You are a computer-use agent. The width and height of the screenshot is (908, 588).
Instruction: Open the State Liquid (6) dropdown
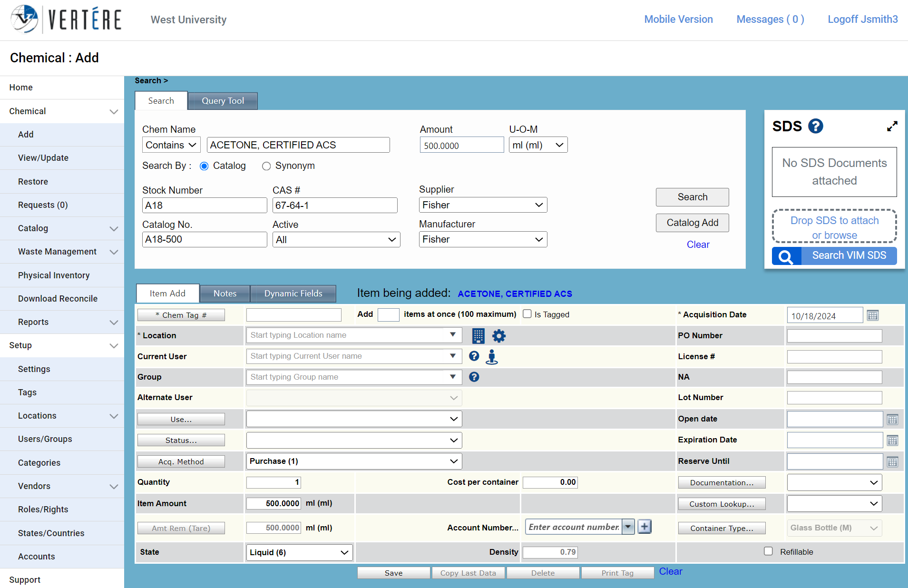click(299, 552)
